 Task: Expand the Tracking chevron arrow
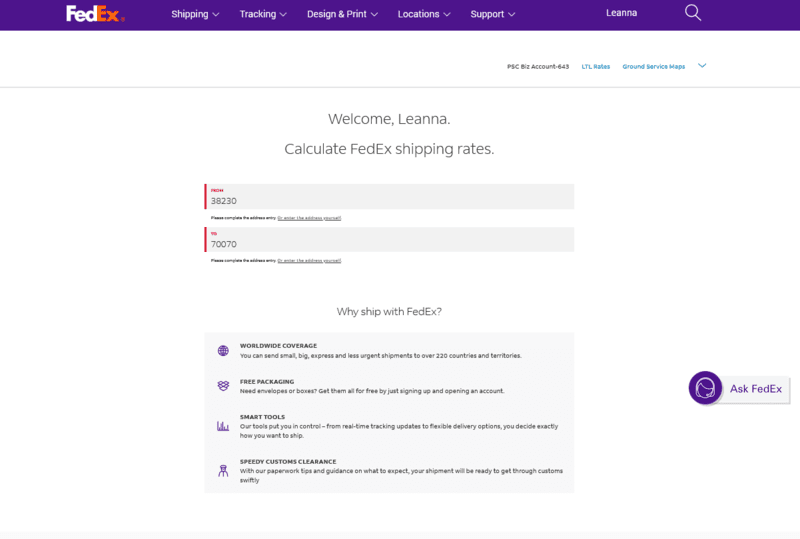click(283, 15)
